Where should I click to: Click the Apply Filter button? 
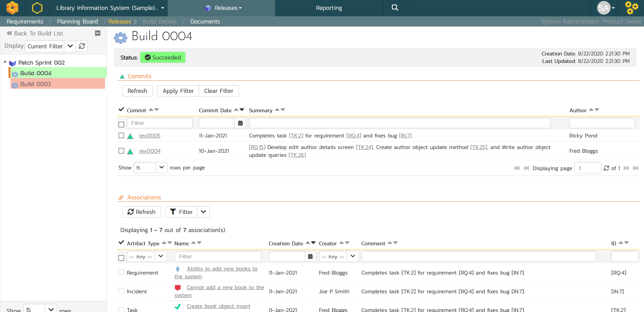coord(178,91)
